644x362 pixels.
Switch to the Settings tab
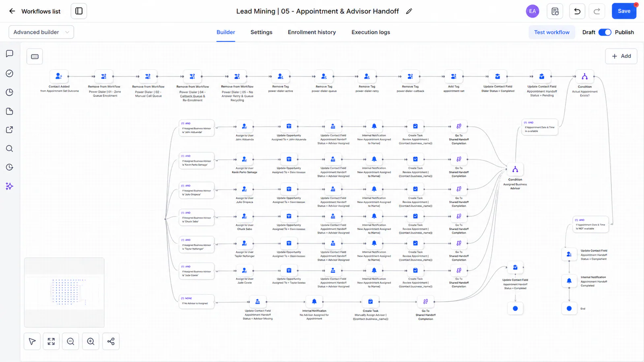click(261, 32)
